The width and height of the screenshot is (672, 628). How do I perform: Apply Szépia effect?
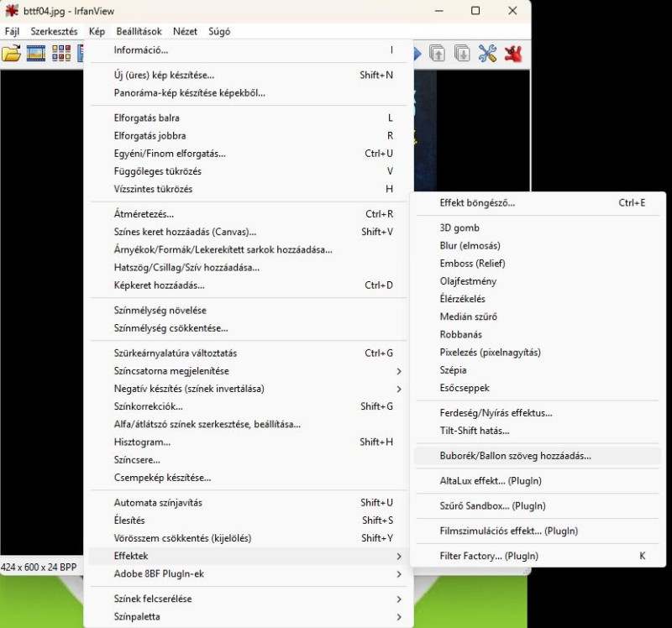coord(538,370)
